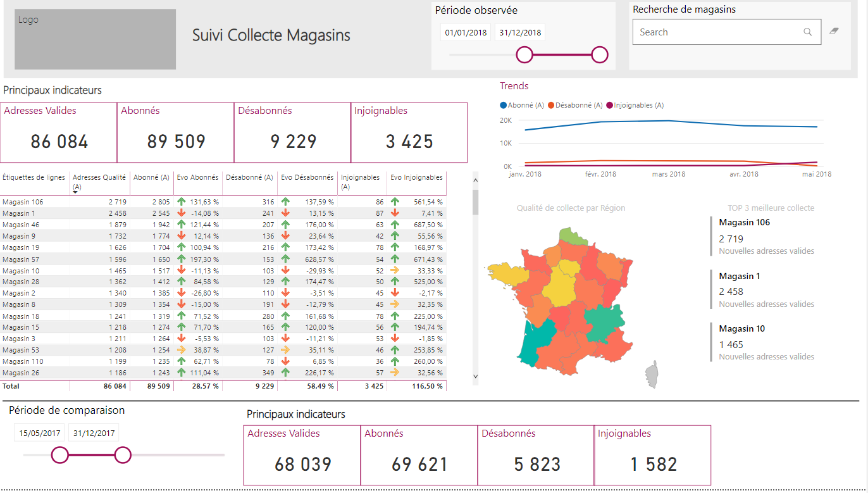This screenshot has width=868, height=493.
Task: Select the Magasin 110 row label
Action: (x=23, y=361)
